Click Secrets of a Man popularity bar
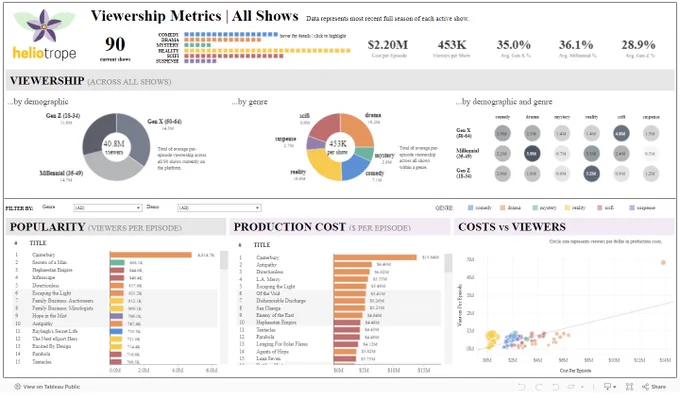680x398 pixels. (x=117, y=262)
